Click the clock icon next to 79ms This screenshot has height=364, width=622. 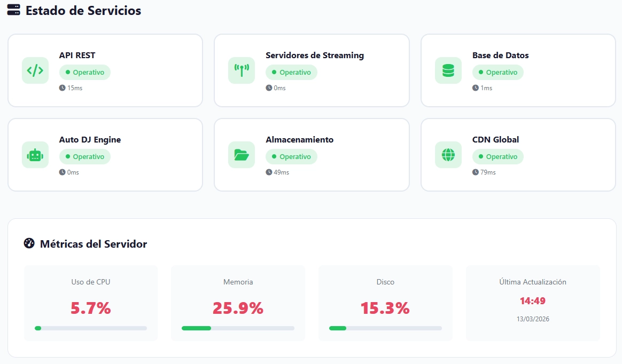click(476, 172)
